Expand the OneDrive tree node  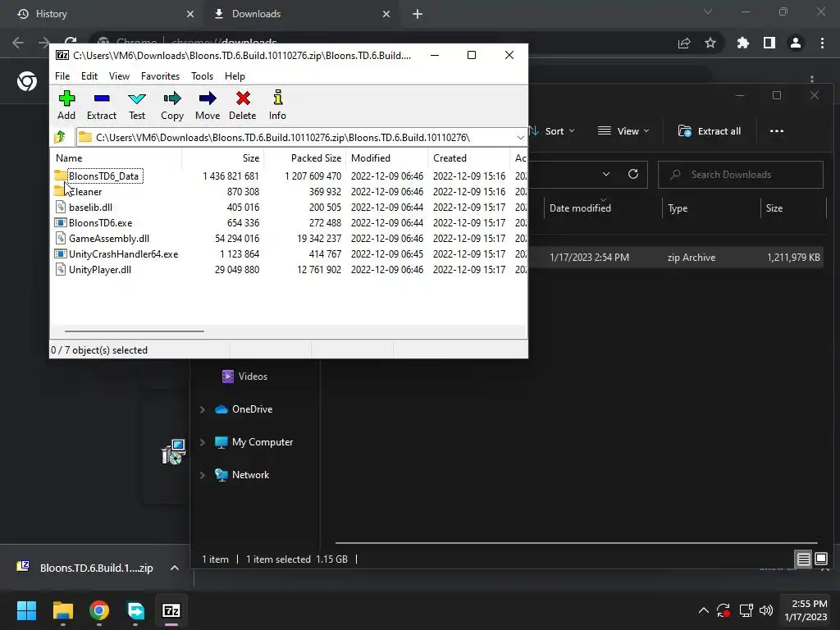coord(203,409)
